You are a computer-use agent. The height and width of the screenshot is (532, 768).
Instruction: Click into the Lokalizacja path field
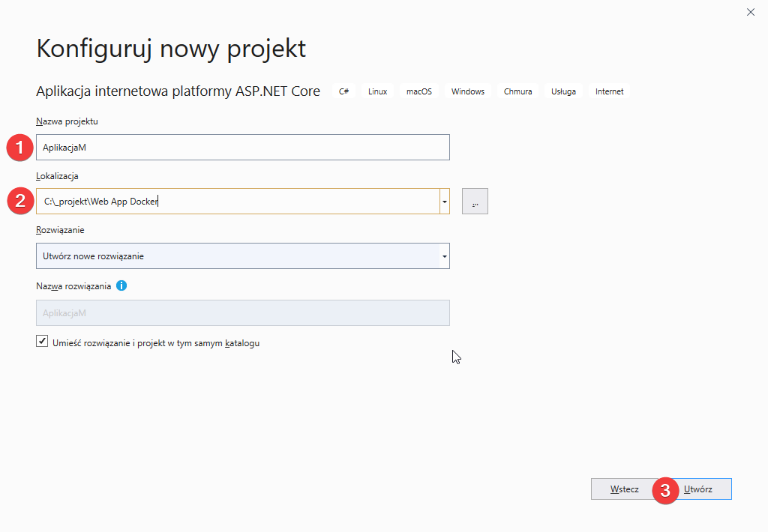click(237, 202)
